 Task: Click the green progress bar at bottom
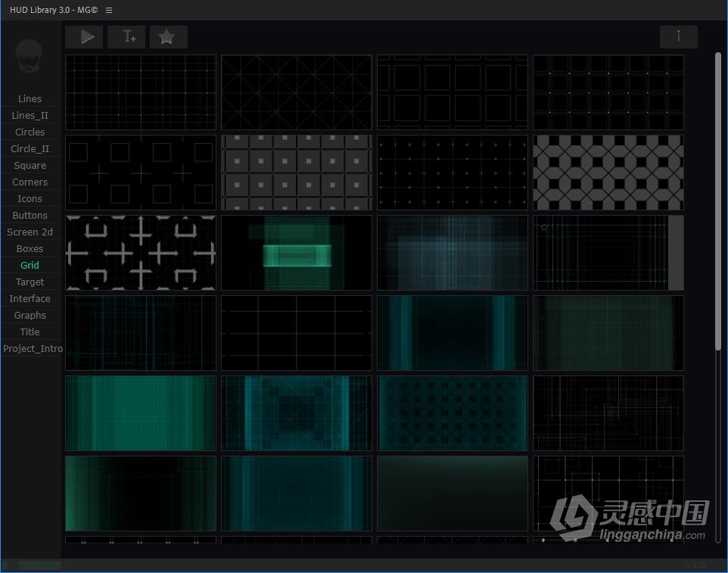point(40,565)
